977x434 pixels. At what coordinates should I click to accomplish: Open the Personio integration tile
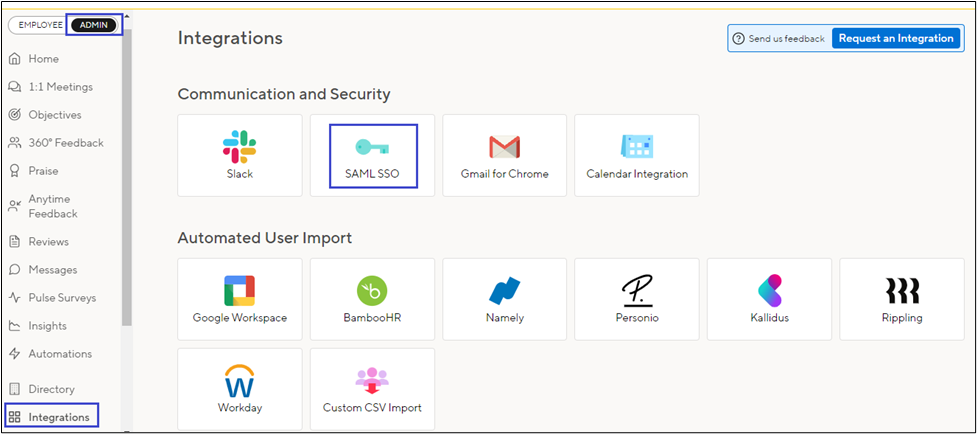(x=636, y=298)
